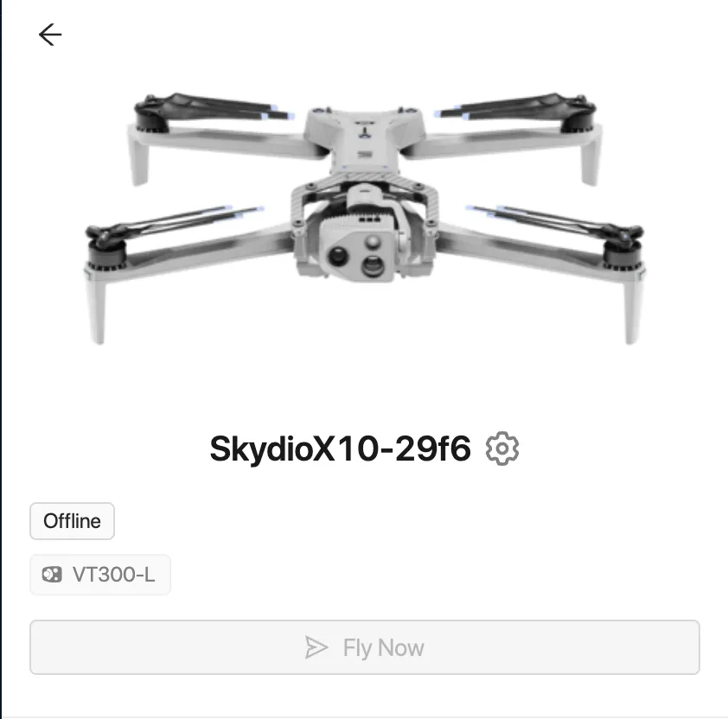This screenshot has width=728, height=719.
Task: Click the paper plane icon in Fly Now
Action: point(316,647)
